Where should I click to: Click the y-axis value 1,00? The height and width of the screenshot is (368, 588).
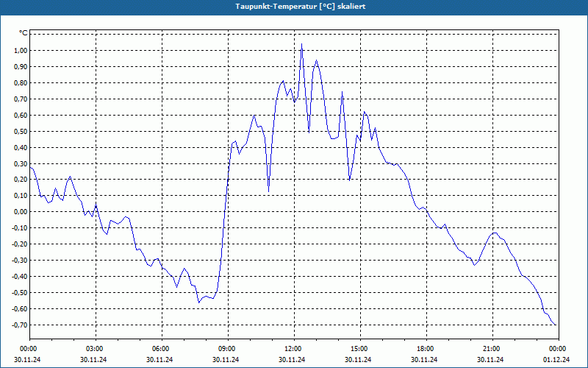pos(21,50)
